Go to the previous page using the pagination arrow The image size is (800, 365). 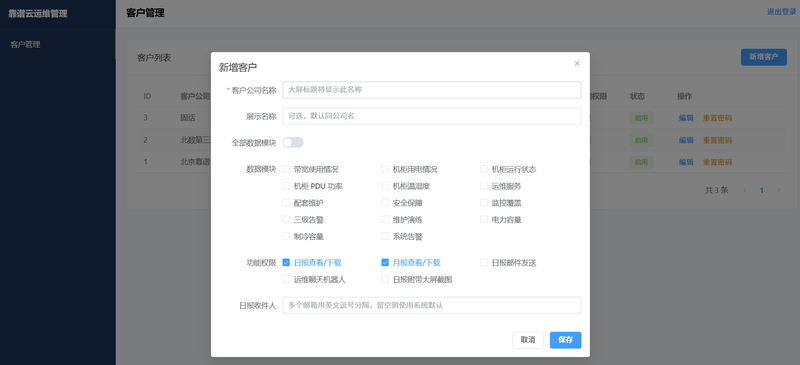(x=745, y=190)
